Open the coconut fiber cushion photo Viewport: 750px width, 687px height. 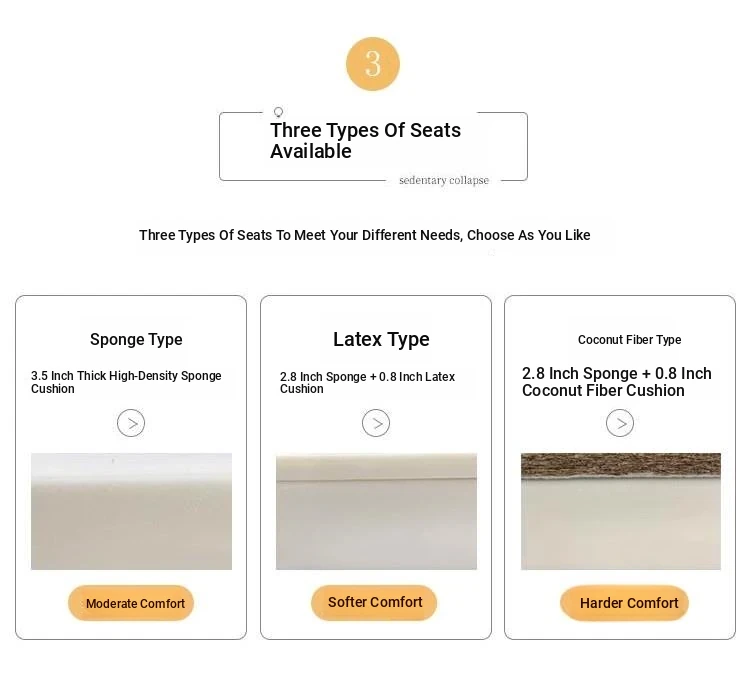(621, 511)
